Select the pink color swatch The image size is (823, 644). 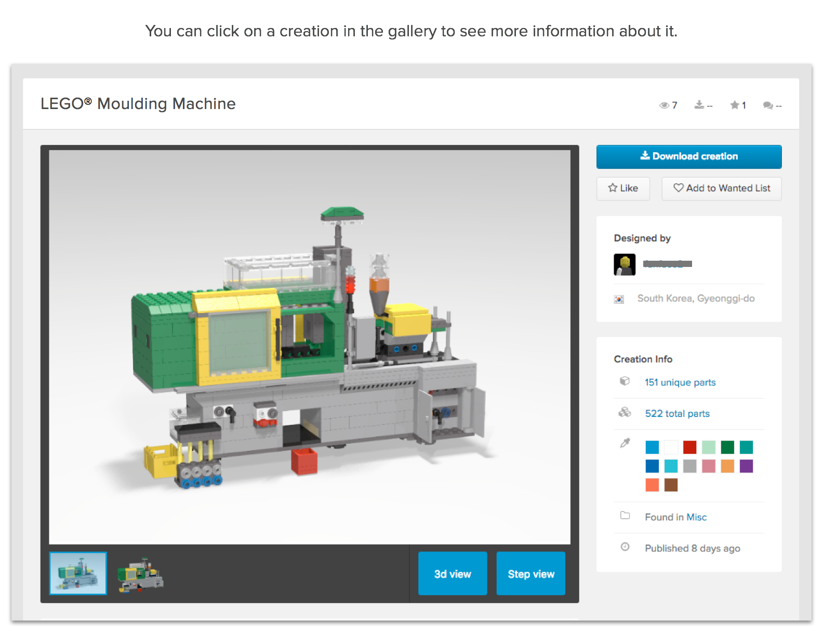pos(709,466)
